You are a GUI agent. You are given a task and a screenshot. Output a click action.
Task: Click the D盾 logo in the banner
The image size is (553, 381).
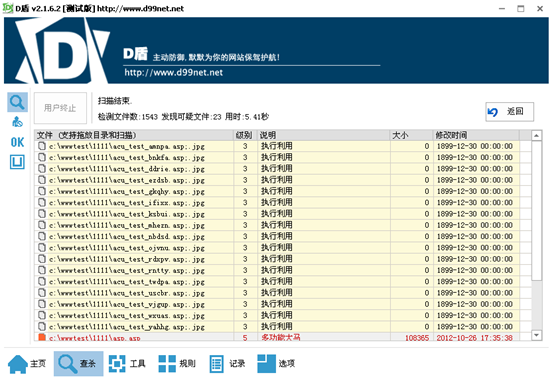[x=62, y=50]
